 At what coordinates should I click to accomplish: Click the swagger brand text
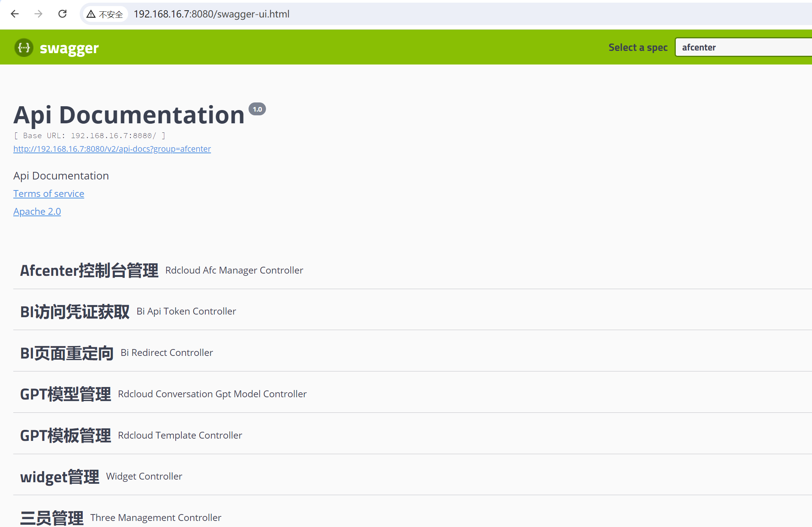point(69,48)
